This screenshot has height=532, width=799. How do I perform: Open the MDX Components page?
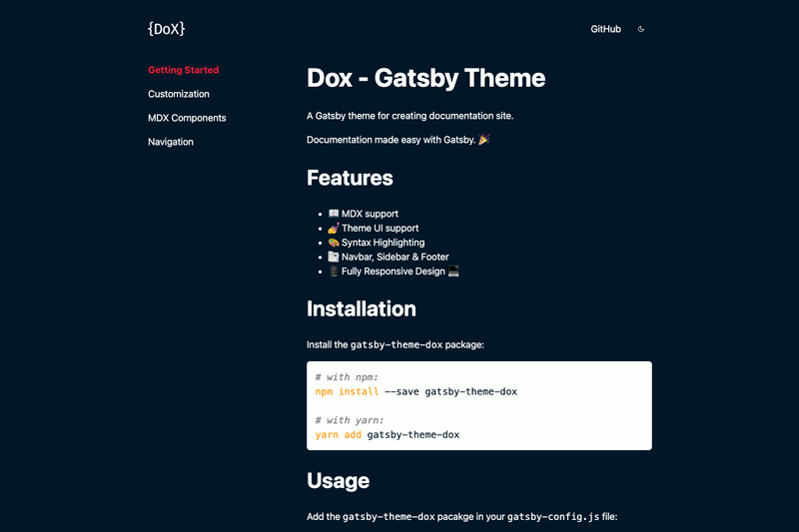(187, 118)
